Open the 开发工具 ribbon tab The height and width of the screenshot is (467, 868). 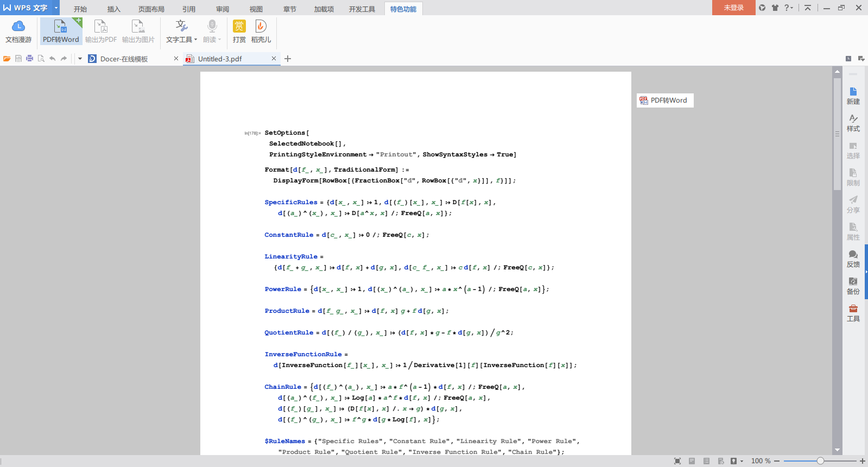(x=362, y=9)
